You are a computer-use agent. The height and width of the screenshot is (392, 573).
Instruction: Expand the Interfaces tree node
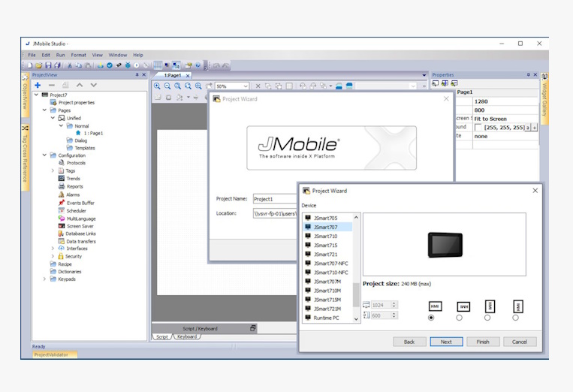pyautogui.click(x=53, y=249)
